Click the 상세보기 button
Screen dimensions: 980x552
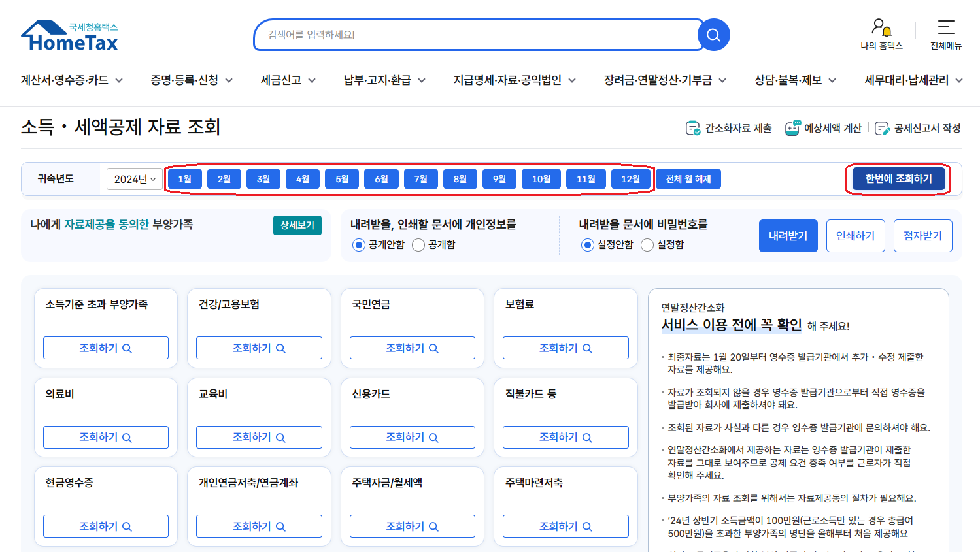[297, 225]
